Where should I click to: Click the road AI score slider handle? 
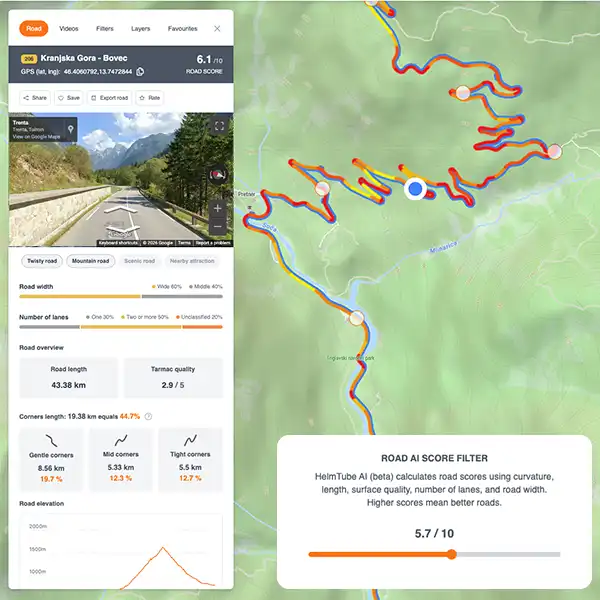(x=452, y=554)
